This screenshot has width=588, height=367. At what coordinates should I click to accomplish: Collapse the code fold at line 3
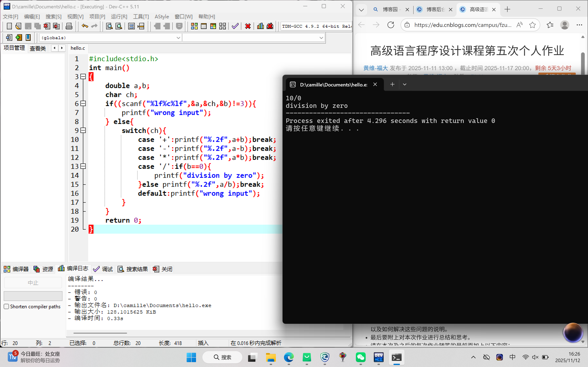tap(83, 77)
